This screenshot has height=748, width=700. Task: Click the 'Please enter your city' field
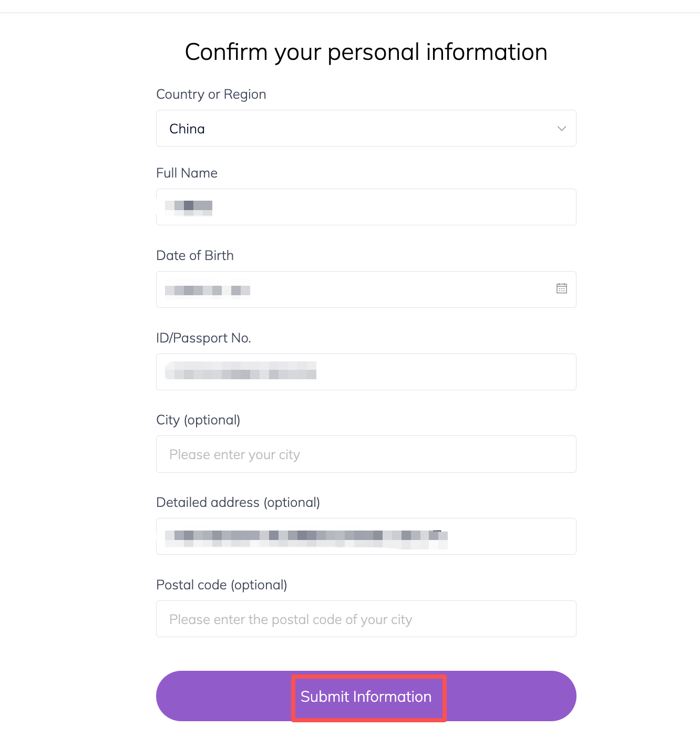point(366,454)
